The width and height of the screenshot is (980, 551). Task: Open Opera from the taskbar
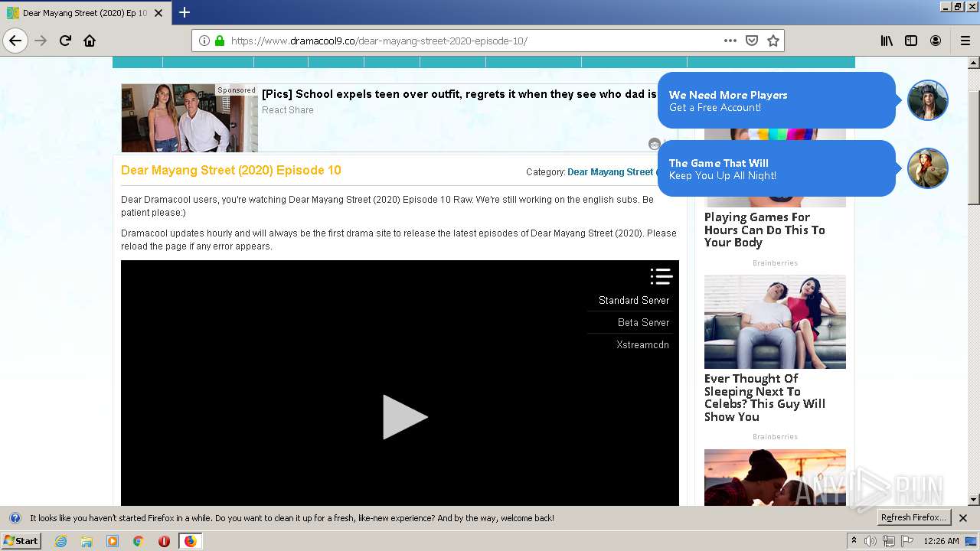click(164, 541)
